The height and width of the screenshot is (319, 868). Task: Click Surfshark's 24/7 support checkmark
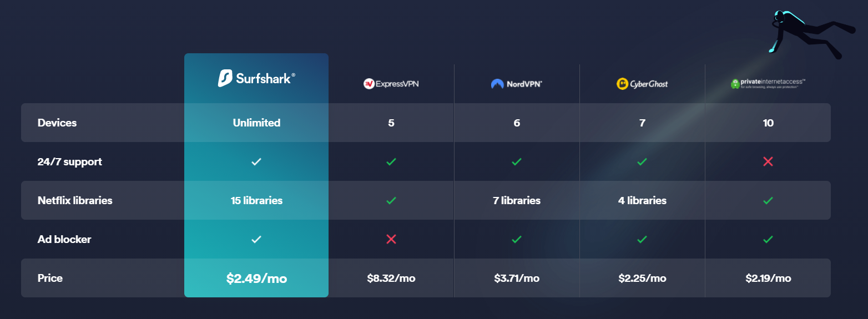coord(256,161)
